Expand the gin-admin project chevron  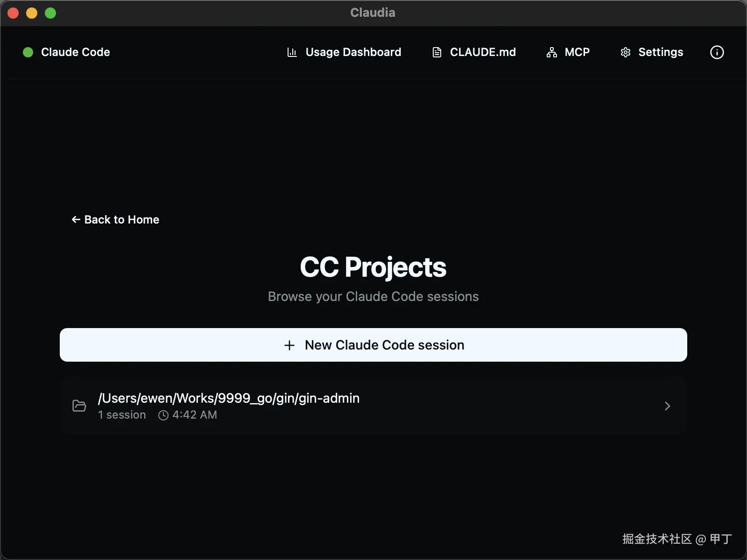pos(668,406)
